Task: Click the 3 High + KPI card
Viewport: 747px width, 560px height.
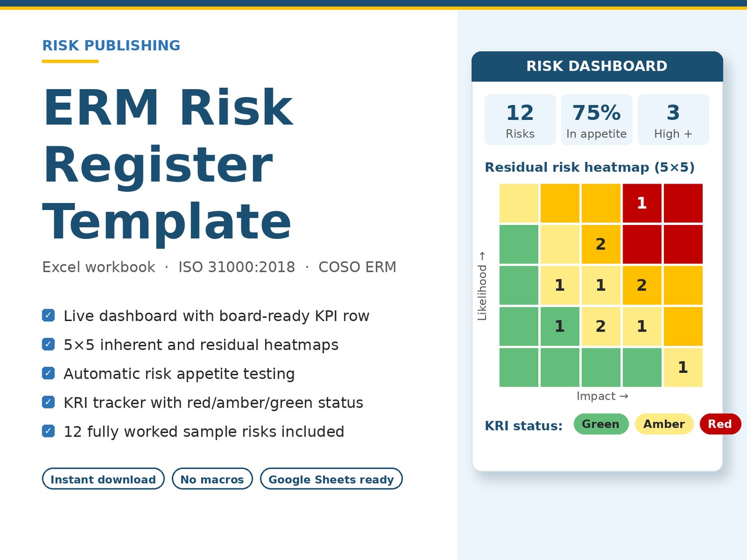Action: pyautogui.click(x=673, y=120)
